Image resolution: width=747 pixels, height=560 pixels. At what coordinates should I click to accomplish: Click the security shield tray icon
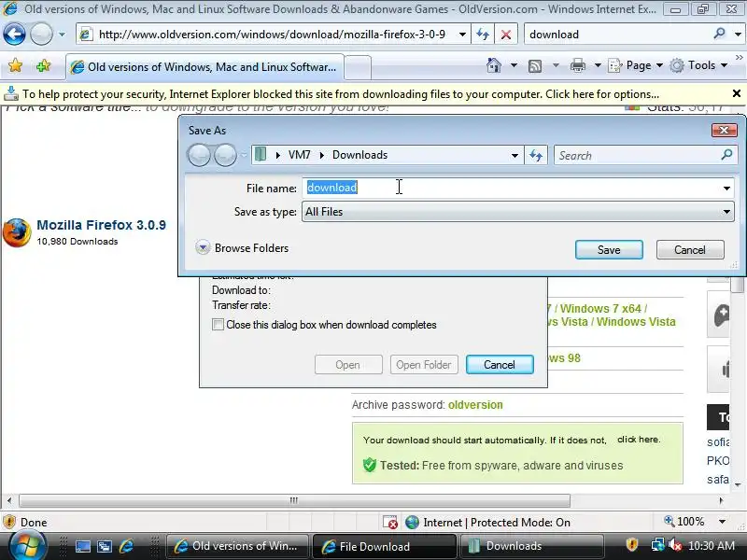tap(632, 545)
